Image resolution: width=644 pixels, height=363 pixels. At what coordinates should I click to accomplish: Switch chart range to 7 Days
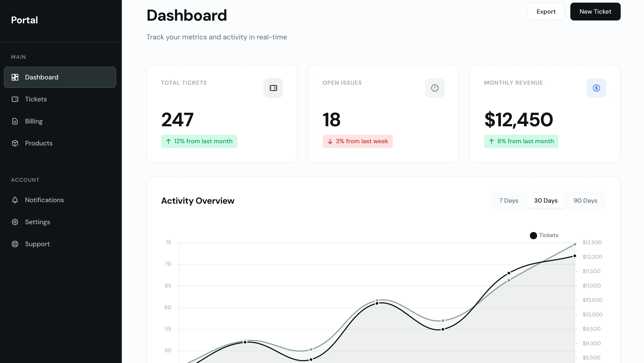click(x=509, y=200)
